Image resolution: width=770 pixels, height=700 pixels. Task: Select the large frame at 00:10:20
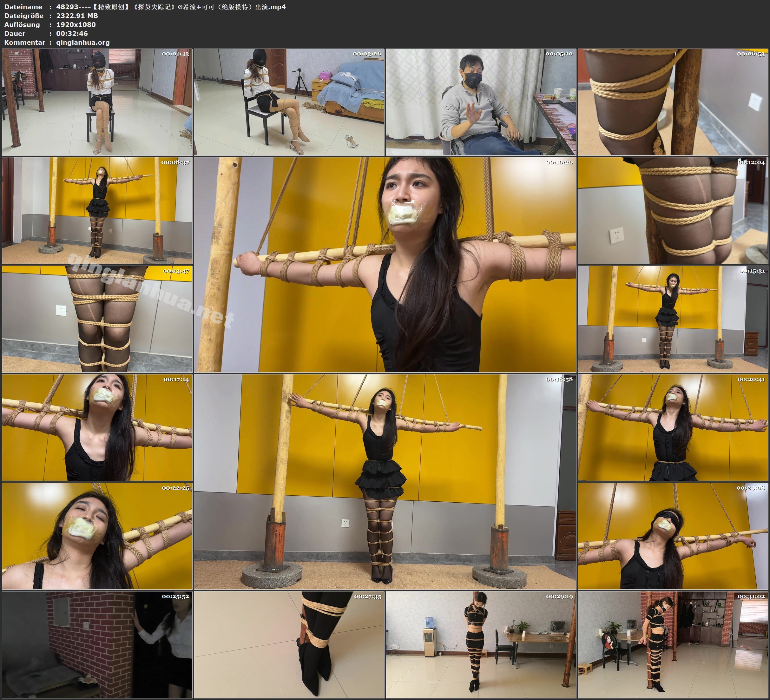click(385, 265)
